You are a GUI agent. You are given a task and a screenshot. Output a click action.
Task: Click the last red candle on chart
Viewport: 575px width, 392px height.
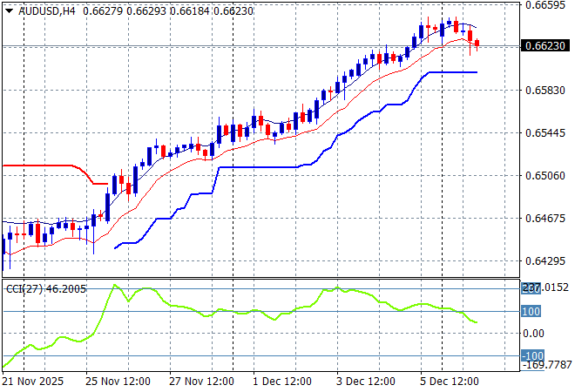(477, 43)
